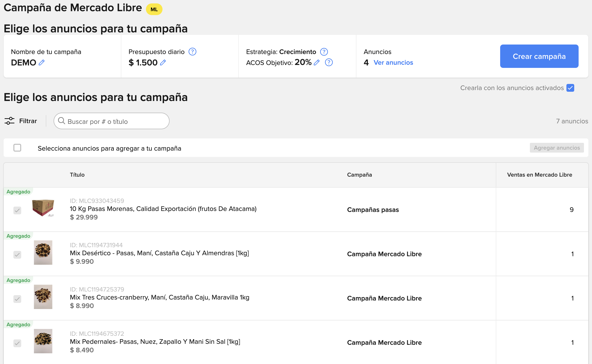Screen dimensions: 592x364
Task: Click sales count 9 for Pasas Morenas
Action: pyautogui.click(x=572, y=209)
